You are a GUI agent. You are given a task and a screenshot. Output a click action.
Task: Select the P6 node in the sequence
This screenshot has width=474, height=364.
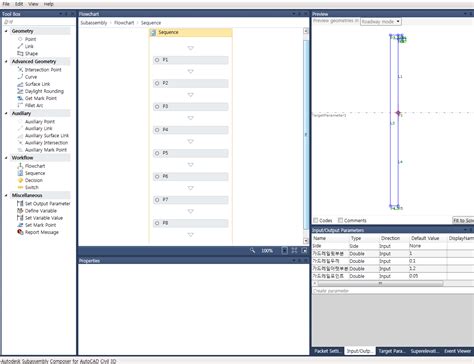point(191,176)
